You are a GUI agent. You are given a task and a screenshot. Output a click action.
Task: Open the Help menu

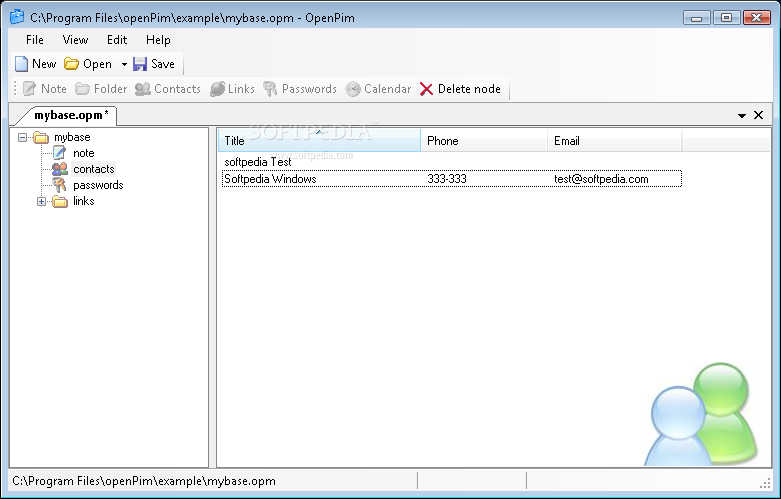158,40
